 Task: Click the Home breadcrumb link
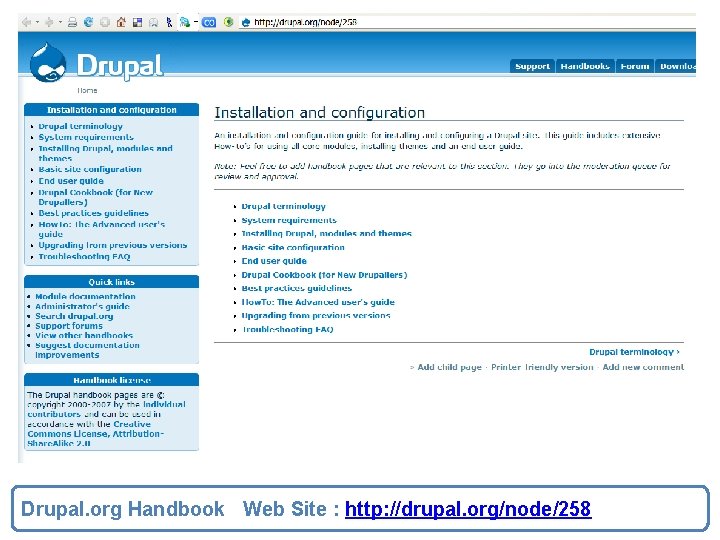tap(87, 90)
